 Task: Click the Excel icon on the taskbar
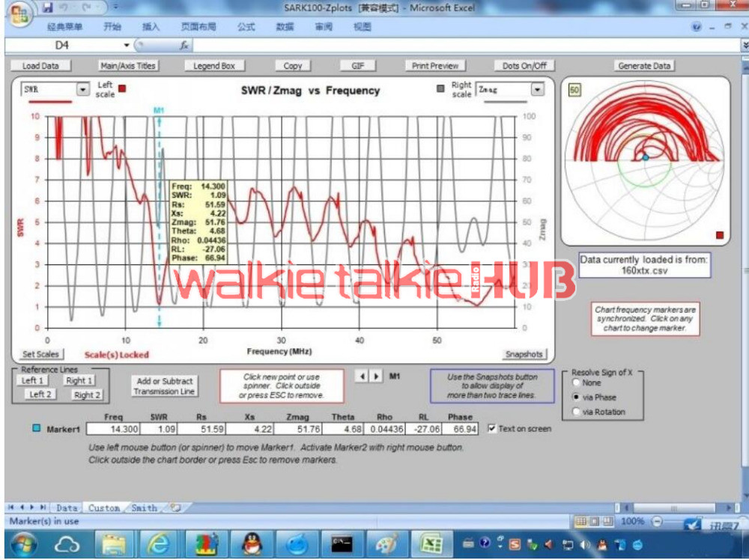tap(432, 545)
